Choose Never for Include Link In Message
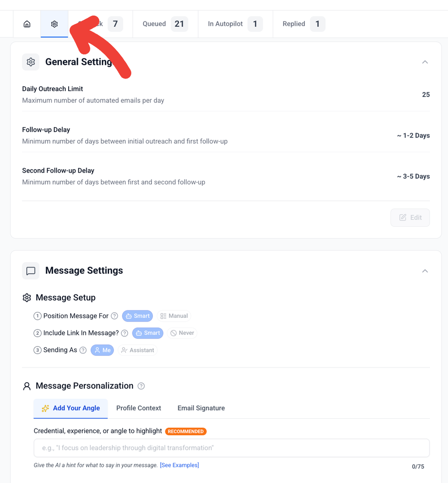This screenshot has height=483, width=448. pyautogui.click(x=182, y=333)
